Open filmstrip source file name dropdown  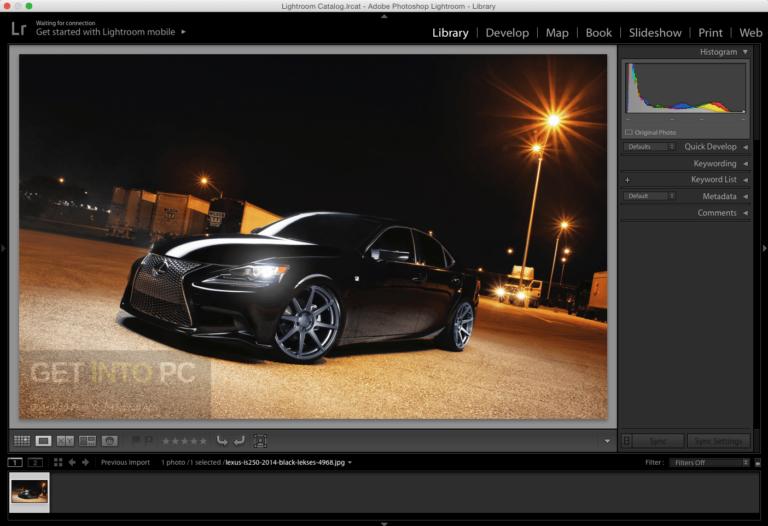[x=288, y=462]
